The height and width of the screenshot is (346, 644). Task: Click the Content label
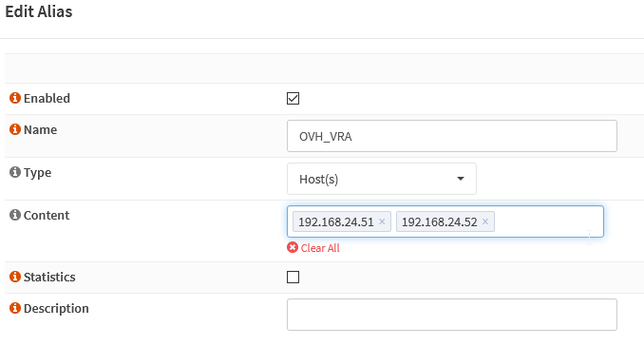47,216
